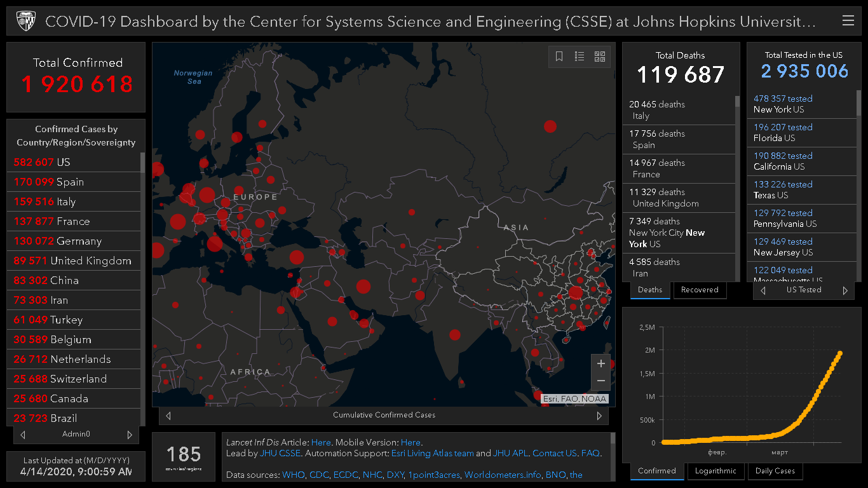Click the Johns Hopkins University logo
The width and height of the screenshot is (868, 488).
coord(25,21)
